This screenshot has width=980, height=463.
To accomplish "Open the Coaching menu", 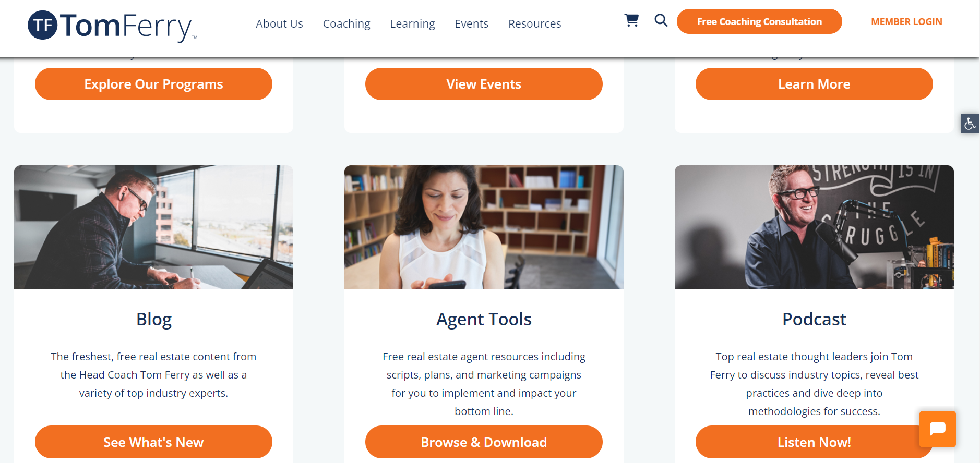I will coord(346,24).
